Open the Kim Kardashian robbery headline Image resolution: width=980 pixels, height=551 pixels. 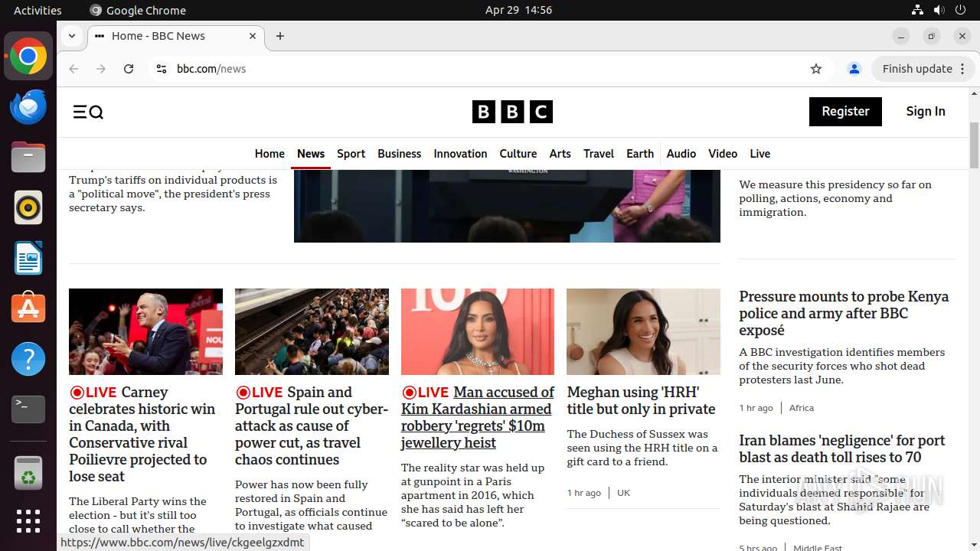(478, 417)
